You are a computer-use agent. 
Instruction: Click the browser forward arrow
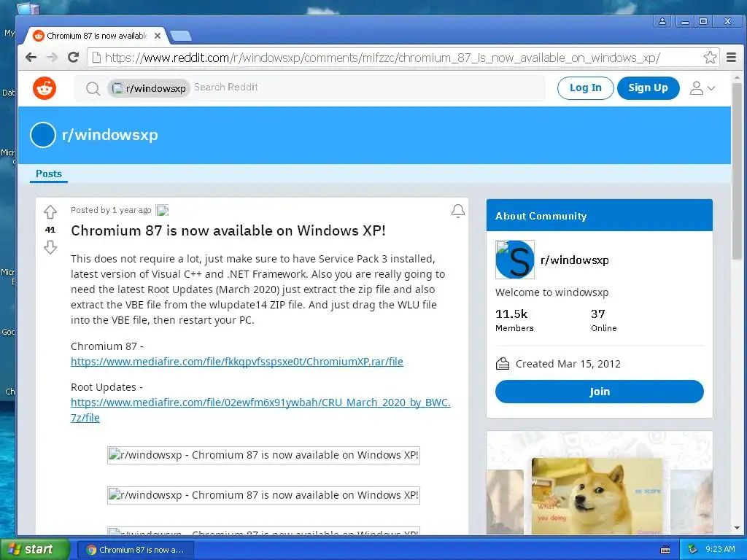pyautogui.click(x=52, y=58)
